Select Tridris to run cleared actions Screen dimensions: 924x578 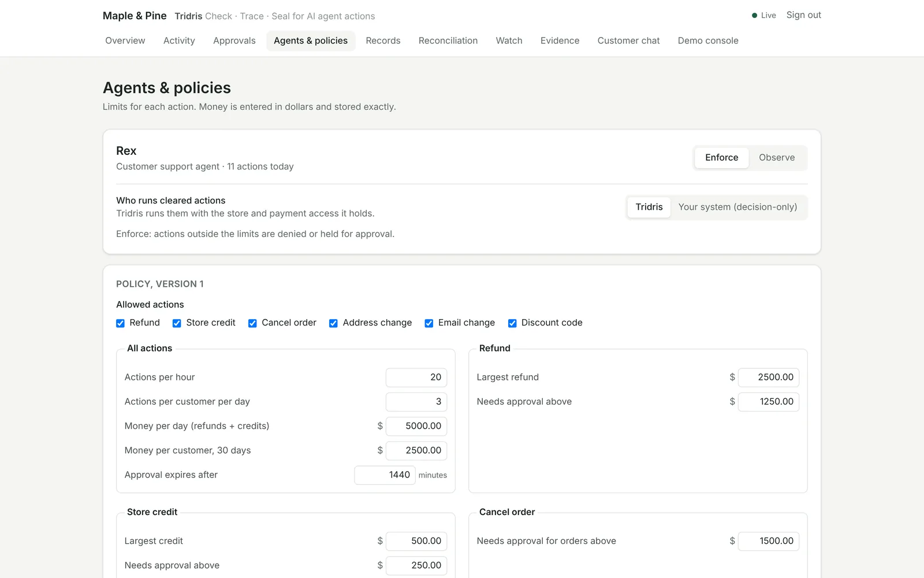point(649,207)
